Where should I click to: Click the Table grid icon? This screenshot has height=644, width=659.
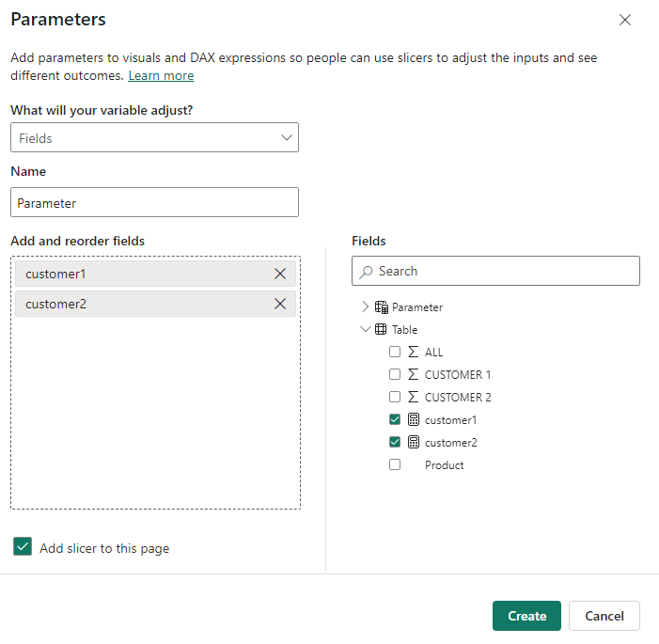click(381, 329)
